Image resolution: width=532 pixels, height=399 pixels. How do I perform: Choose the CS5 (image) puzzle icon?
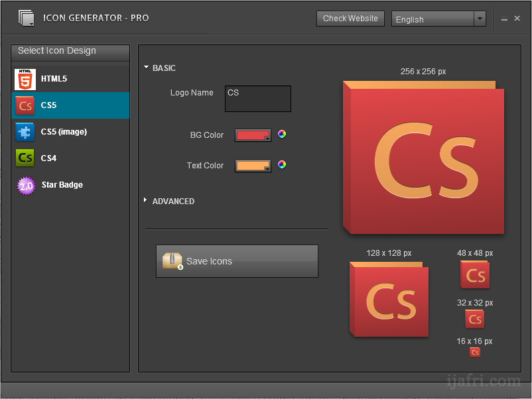click(25, 132)
